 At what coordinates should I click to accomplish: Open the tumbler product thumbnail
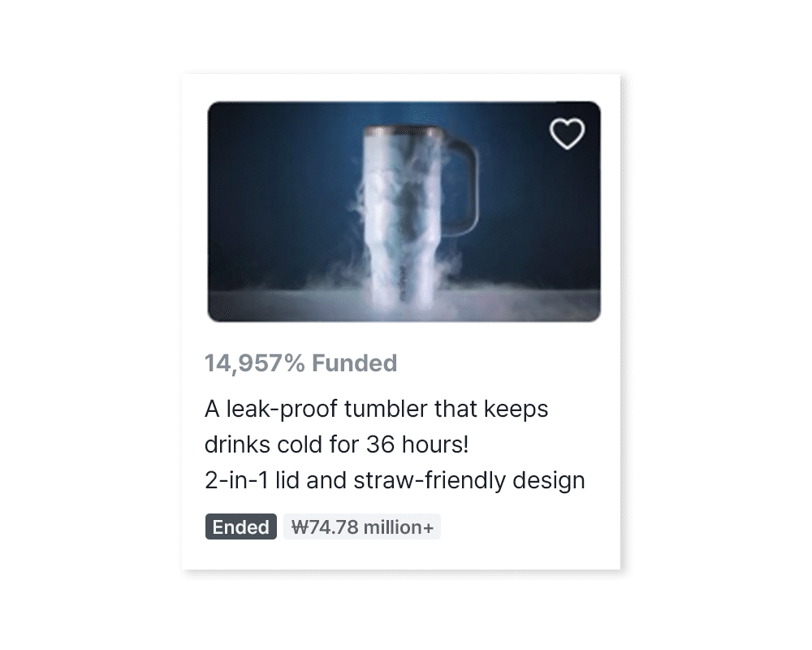(x=404, y=211)
